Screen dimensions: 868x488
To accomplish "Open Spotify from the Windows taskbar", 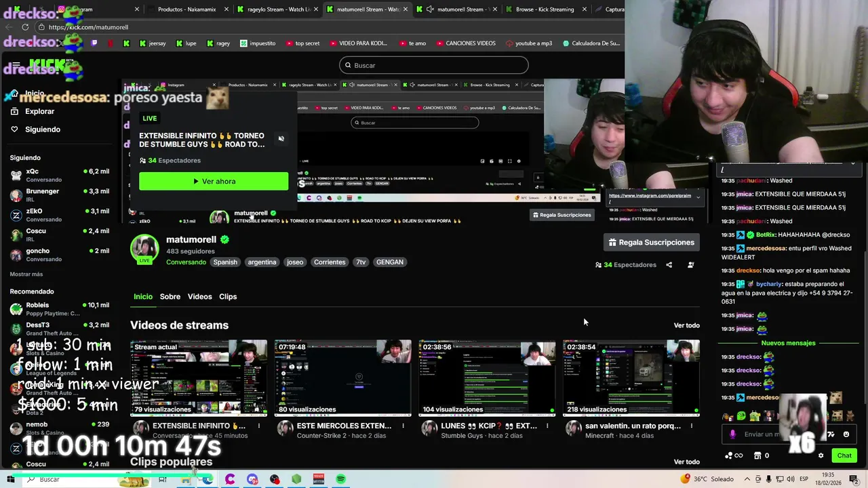I will click(340, 479).
